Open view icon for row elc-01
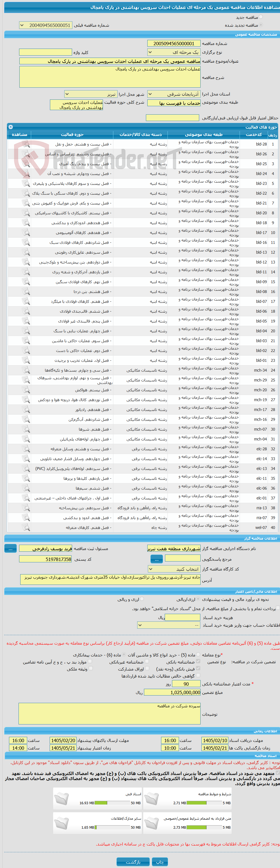Viewport: 280px width, 868px height. click(x=26, y=498)
